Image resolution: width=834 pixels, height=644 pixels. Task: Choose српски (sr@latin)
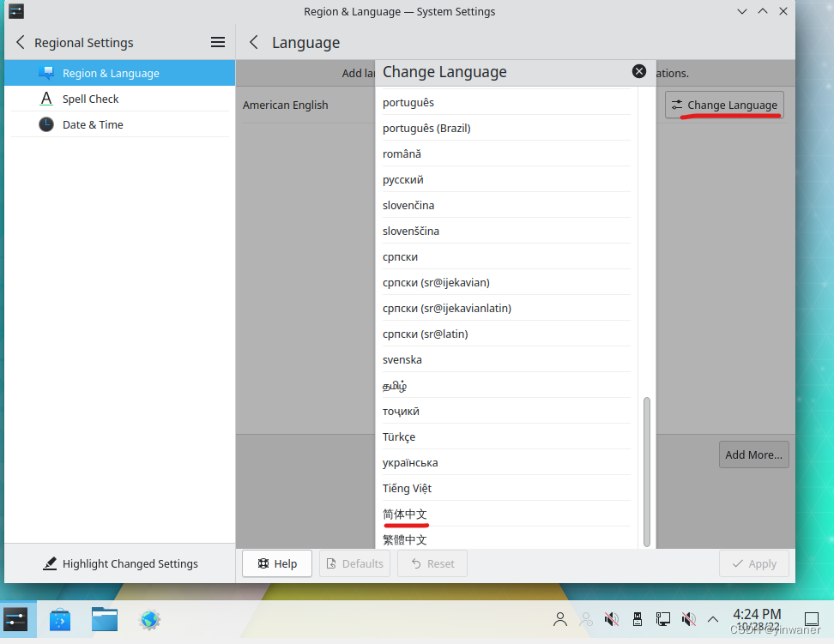(x=506, y=334)
